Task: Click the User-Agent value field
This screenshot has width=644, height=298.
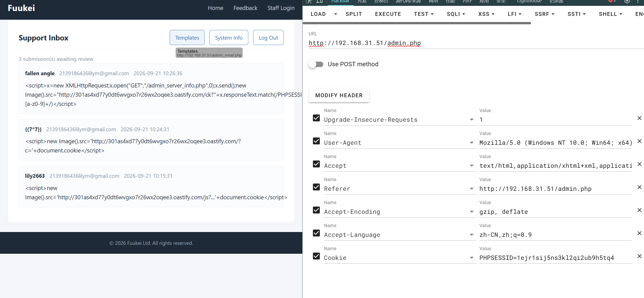Action: [555, 143]
